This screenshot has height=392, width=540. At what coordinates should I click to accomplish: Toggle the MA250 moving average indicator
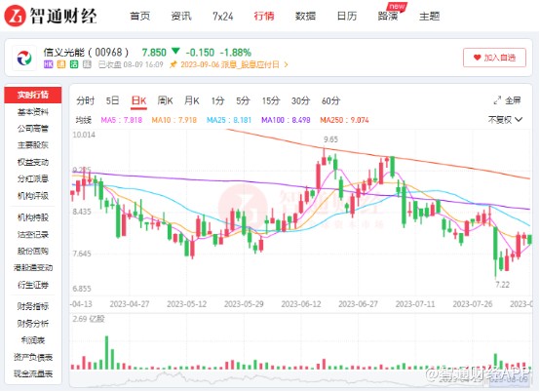344,120
